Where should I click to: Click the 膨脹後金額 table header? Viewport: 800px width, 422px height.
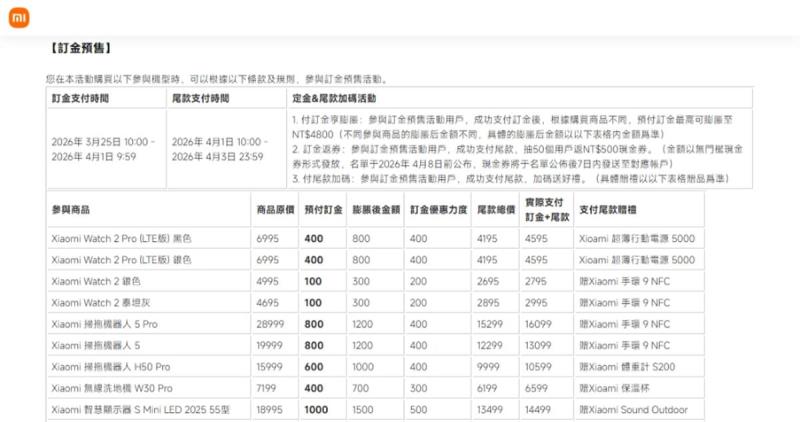(x=376, y=210)
